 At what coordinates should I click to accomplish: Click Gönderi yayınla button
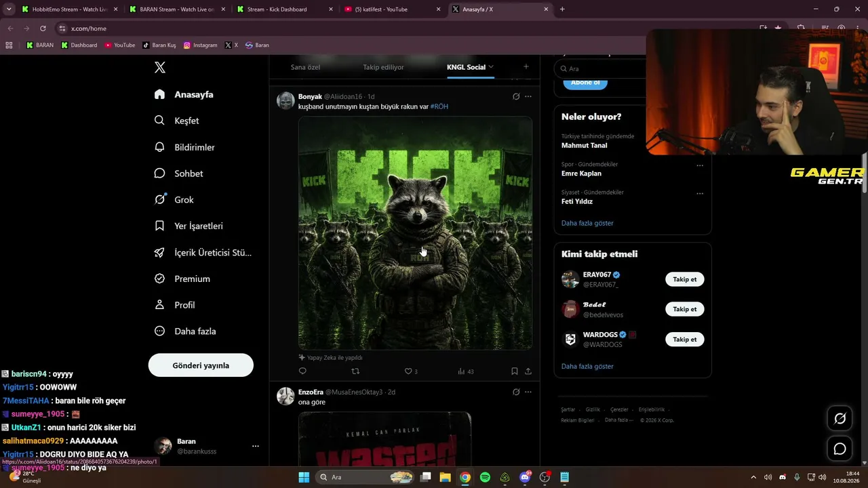[x=201, y=365]
